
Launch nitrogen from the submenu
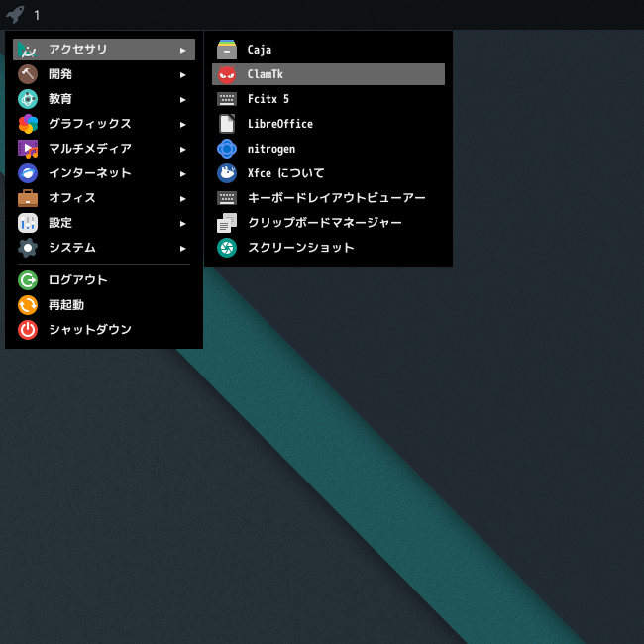328,149
